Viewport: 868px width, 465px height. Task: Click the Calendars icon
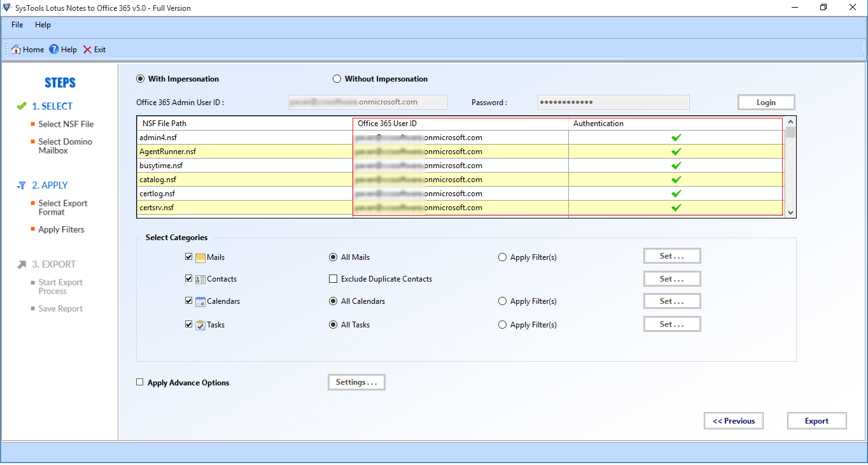coord(200,302)
